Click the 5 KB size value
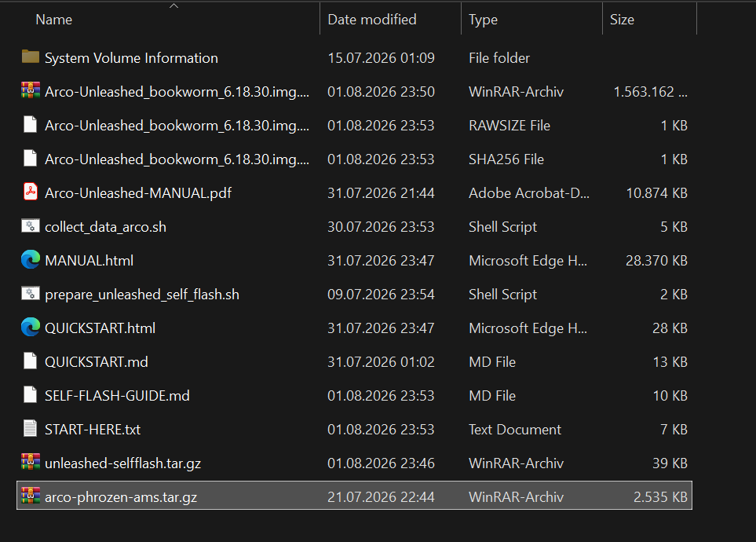This screenshot has width=756, height=542. point(674,227)
